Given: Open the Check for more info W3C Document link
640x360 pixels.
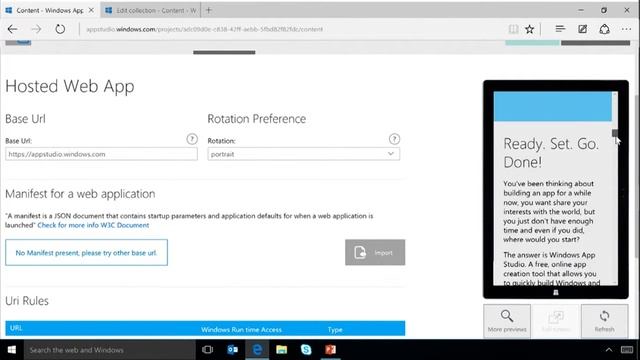Looking at the screenshot, I should tap(93, 225).
